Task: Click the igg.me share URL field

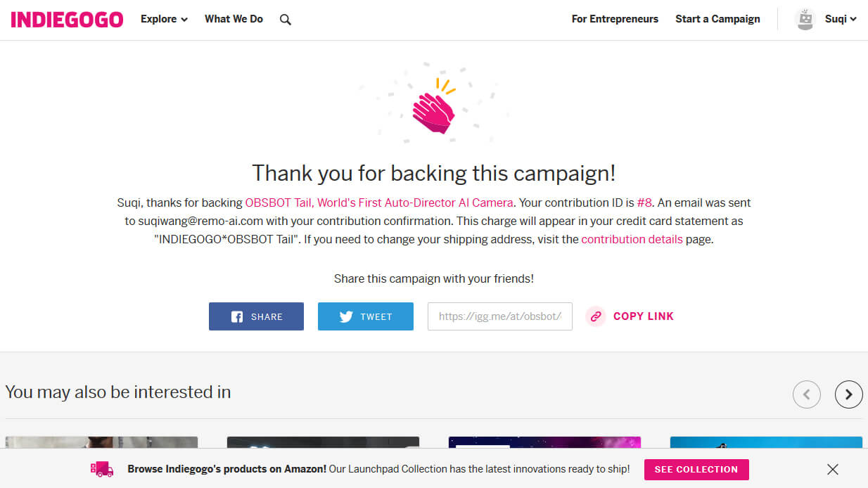Action: point(499,316)
